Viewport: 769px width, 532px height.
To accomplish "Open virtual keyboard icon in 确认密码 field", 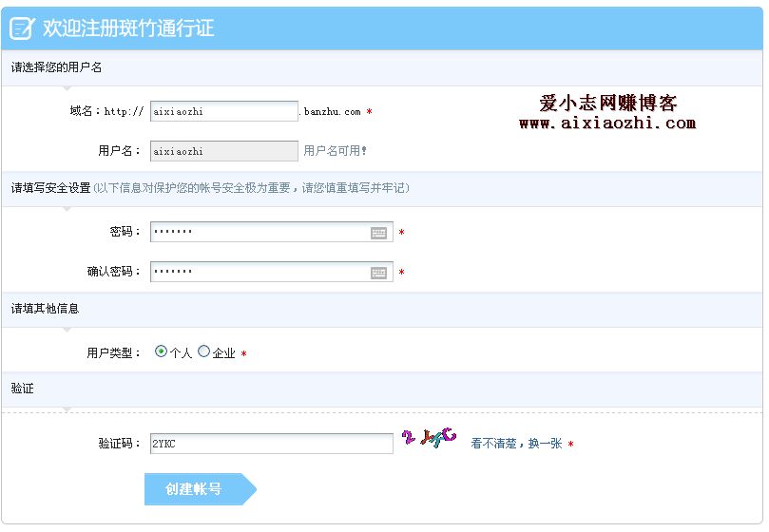I will (378, 273).
